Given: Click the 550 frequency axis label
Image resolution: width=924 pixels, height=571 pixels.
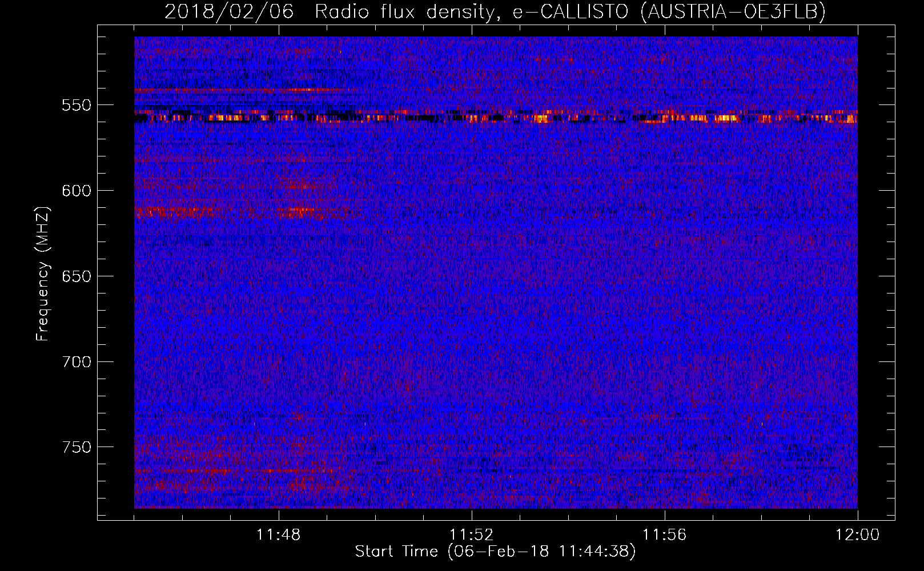Looking at the screenshot, I should pos(77,105).
